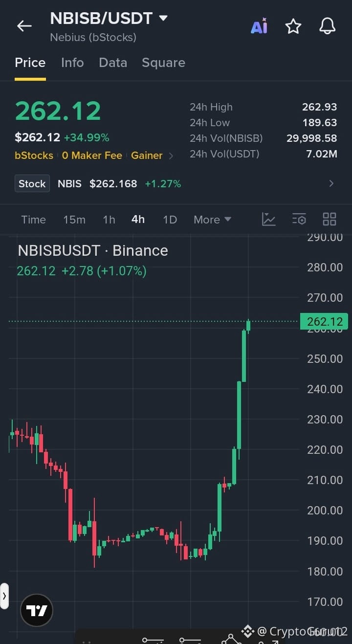
Task: Tap the 24h Vol(NBISB) value 29,998.58
Action: (x=312, y=138)
